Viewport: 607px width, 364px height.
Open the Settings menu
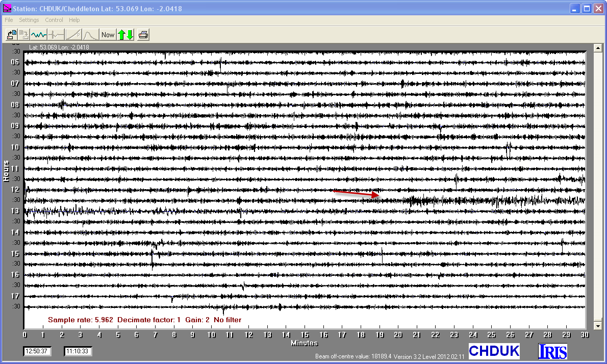click(29, 20)
